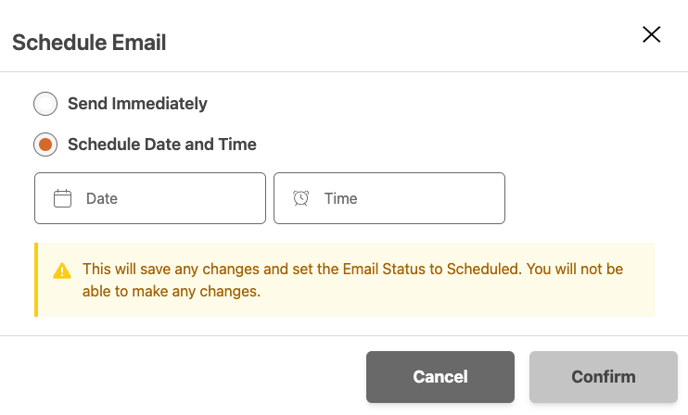Select the Send Immediately radio button
The width and height of the screenshot is (688, 415).
(x=45, y=104)
